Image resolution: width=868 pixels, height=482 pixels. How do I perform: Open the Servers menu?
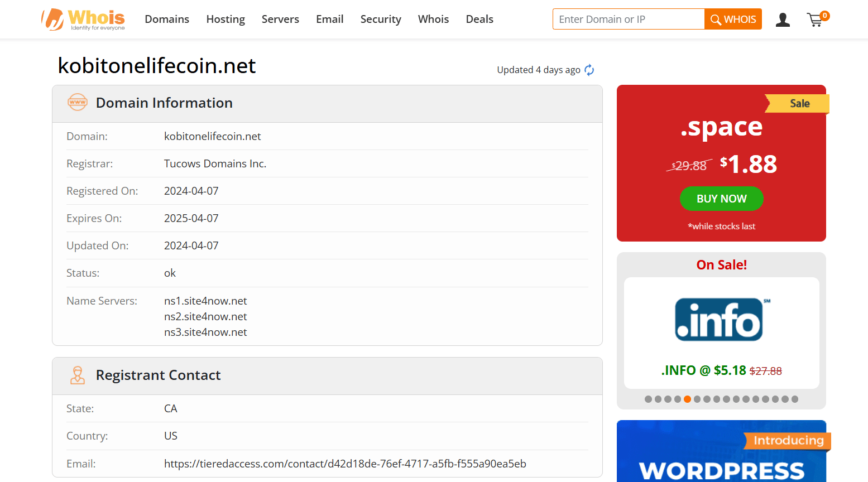pyautogui.click(x=280, y=19)
